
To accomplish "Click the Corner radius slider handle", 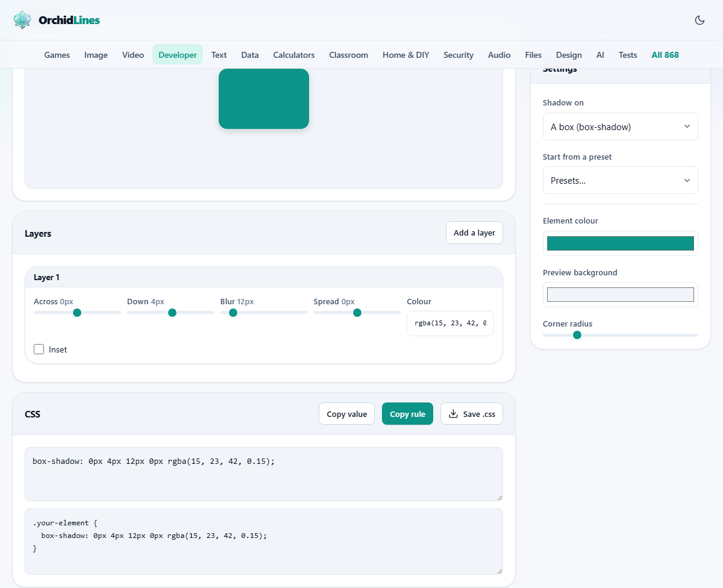I will (577, 335).
